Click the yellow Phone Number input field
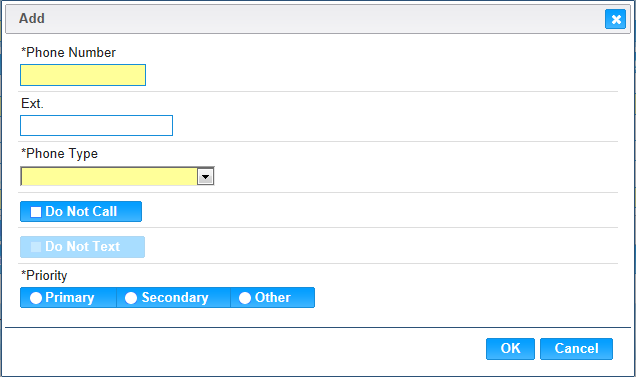The width and height of the screenshot is (636, 377). (83, 75)
